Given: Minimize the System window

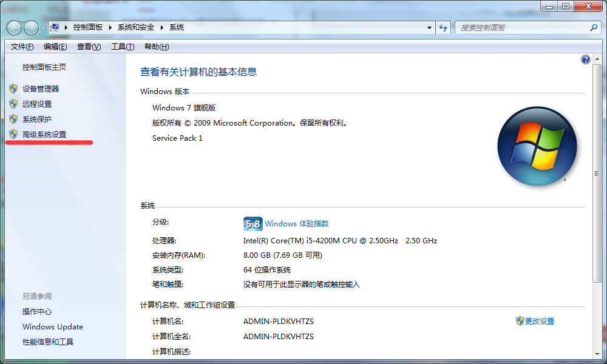Looking at the screenshot, I should pyautogui.click(x=549, y=6).
